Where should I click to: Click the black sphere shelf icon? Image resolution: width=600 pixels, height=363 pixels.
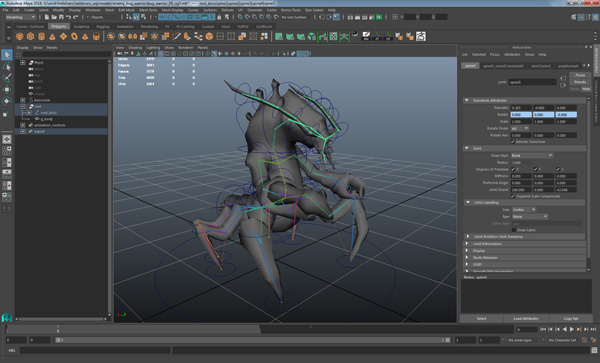pyautogui.click(x=355, y=34)
